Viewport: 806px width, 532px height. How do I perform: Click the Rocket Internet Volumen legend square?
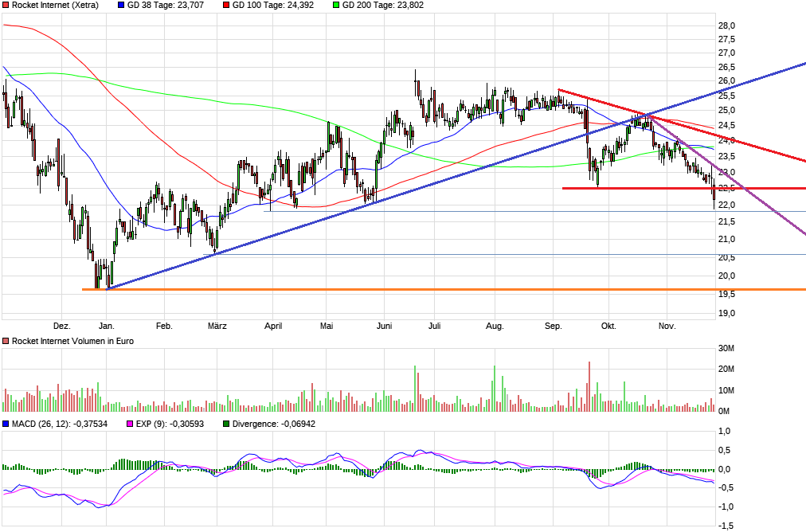coord(6,340)
